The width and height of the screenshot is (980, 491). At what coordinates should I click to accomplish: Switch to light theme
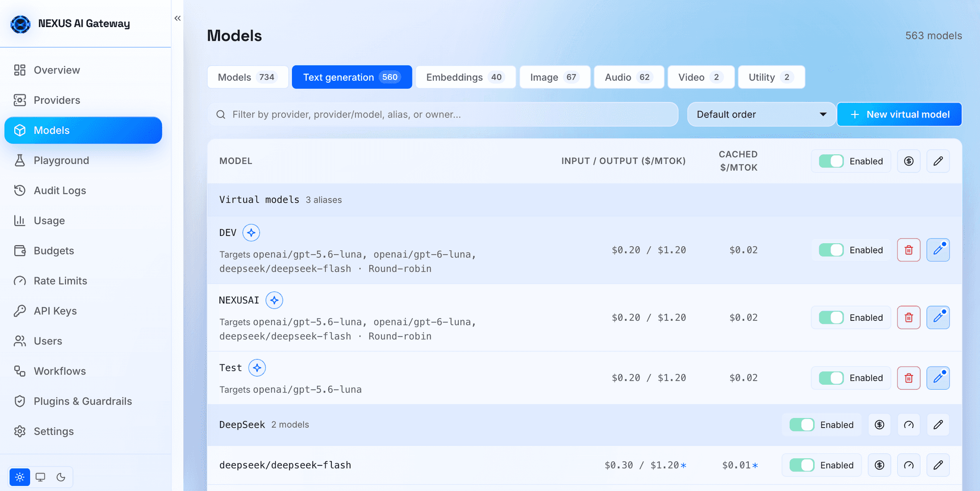20,477
